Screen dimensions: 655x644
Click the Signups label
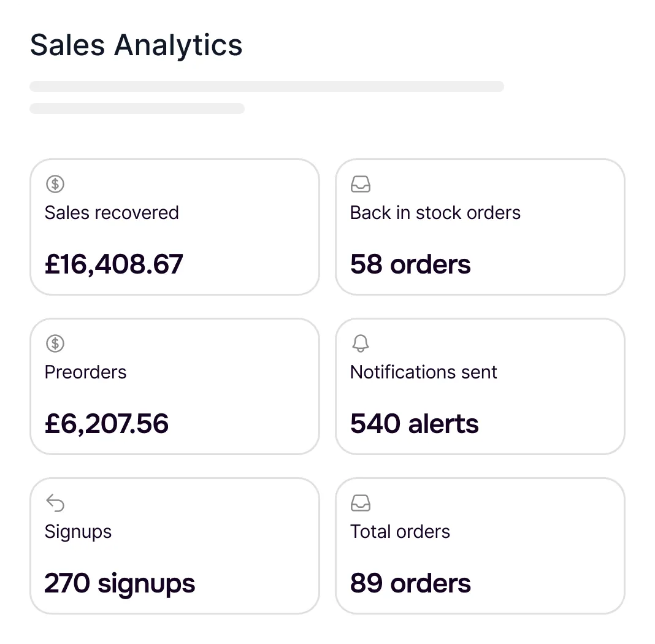[78, 532]
